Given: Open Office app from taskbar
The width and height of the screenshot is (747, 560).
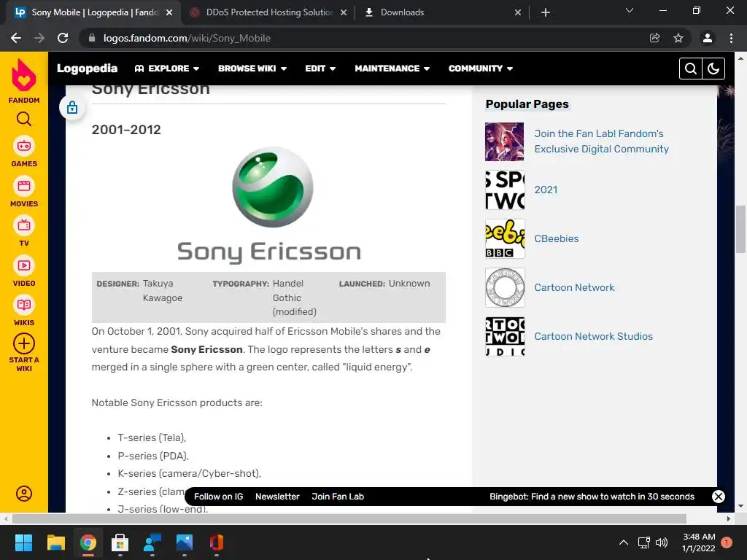Looking at the screenshot, I should pos(216,542).
